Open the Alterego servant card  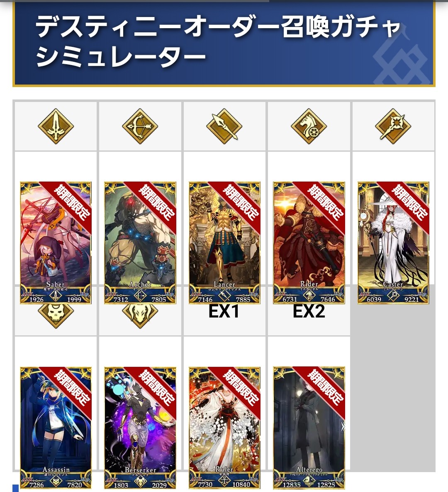(x=309, y=428)
